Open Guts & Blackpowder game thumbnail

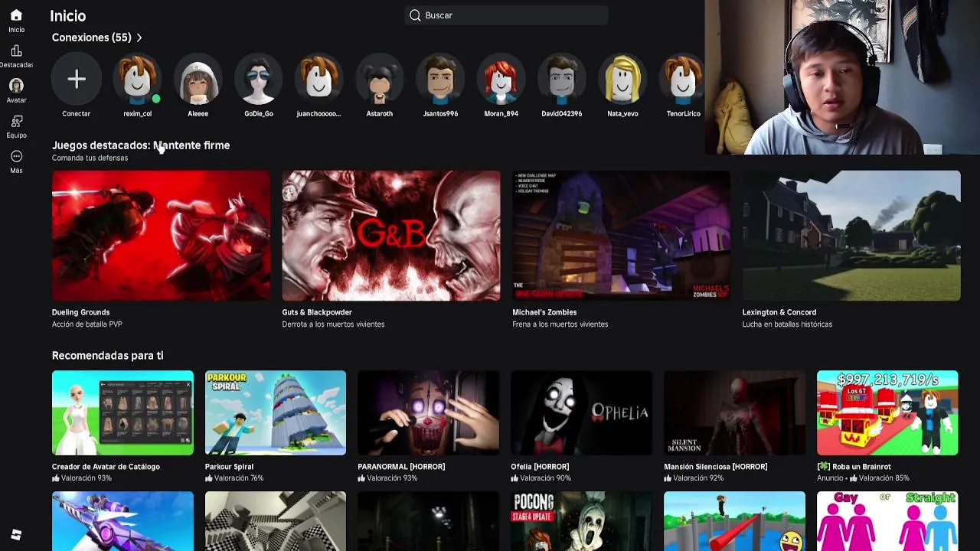pyautogui.click(x=391, y=236)
